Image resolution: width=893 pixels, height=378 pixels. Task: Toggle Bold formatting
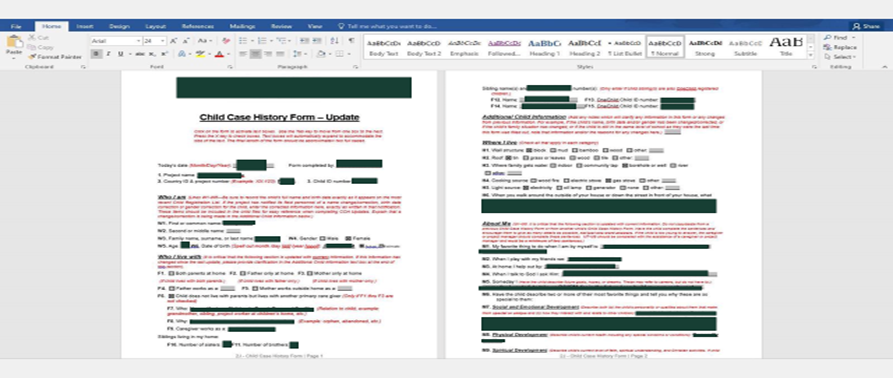[97, 54]
